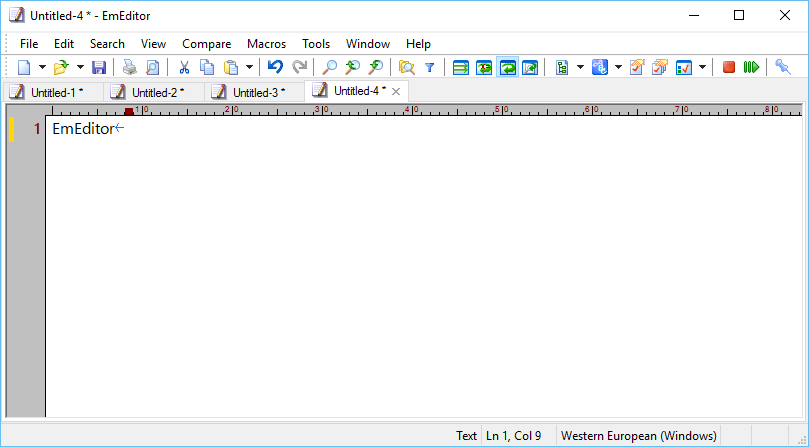The image size is (809, 447).
Task: Click line number 1 in the gutter
Action: [x=37, y=129]
